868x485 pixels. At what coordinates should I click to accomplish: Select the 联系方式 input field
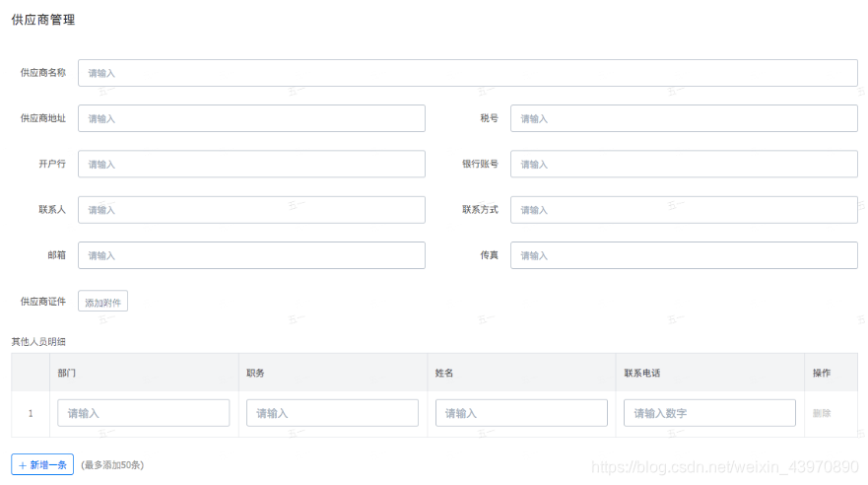(x=684, y=210)
